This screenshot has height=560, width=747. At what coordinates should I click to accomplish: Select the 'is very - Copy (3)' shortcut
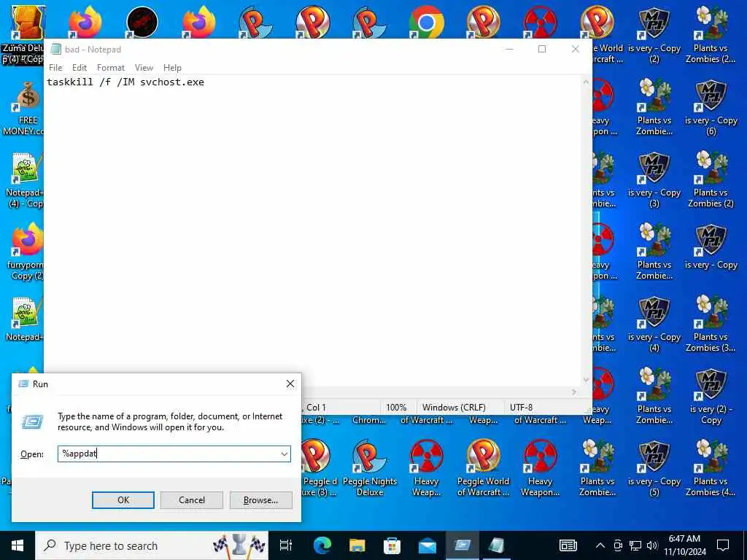point(654,180)
